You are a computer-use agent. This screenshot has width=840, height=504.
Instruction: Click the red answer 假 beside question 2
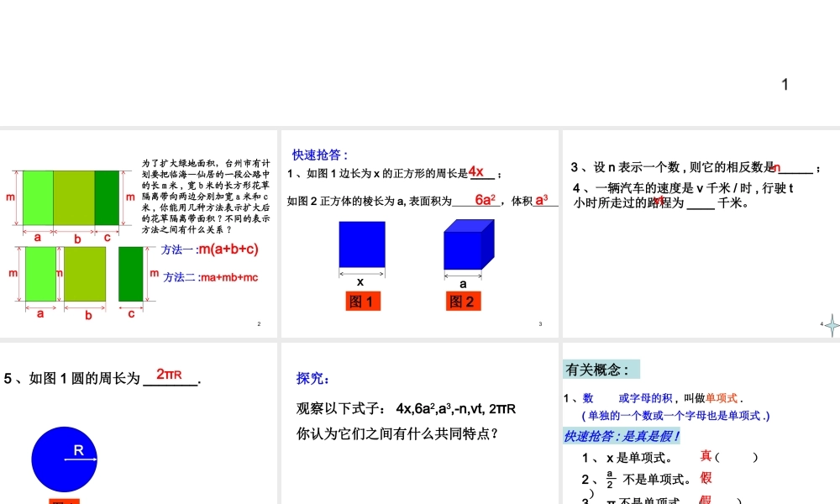[x=704, y=477]
